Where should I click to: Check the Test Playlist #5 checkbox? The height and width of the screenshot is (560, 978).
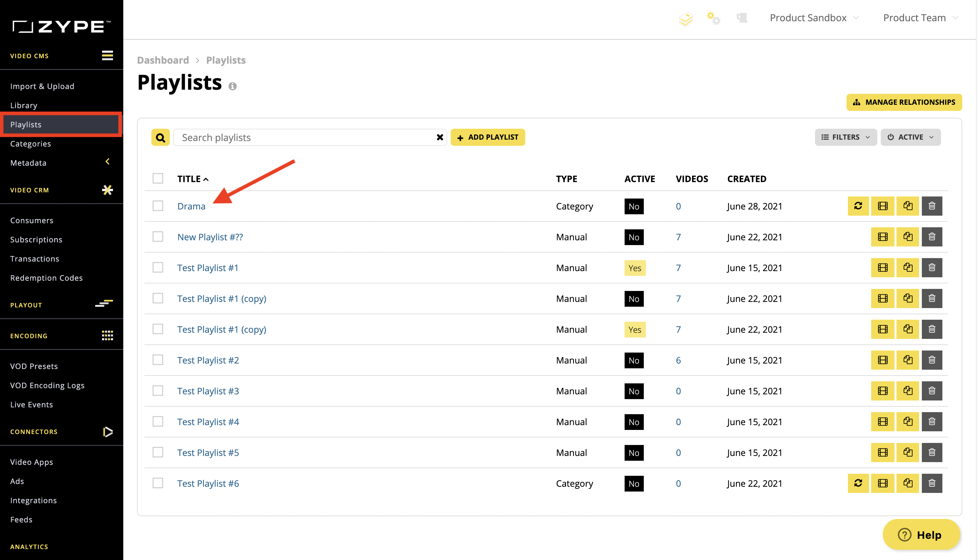pyautogui.click(x=158, y=452)
